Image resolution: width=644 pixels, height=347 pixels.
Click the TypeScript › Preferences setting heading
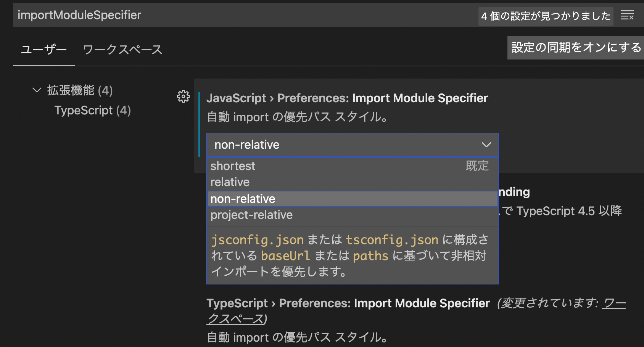coord(348,303)
